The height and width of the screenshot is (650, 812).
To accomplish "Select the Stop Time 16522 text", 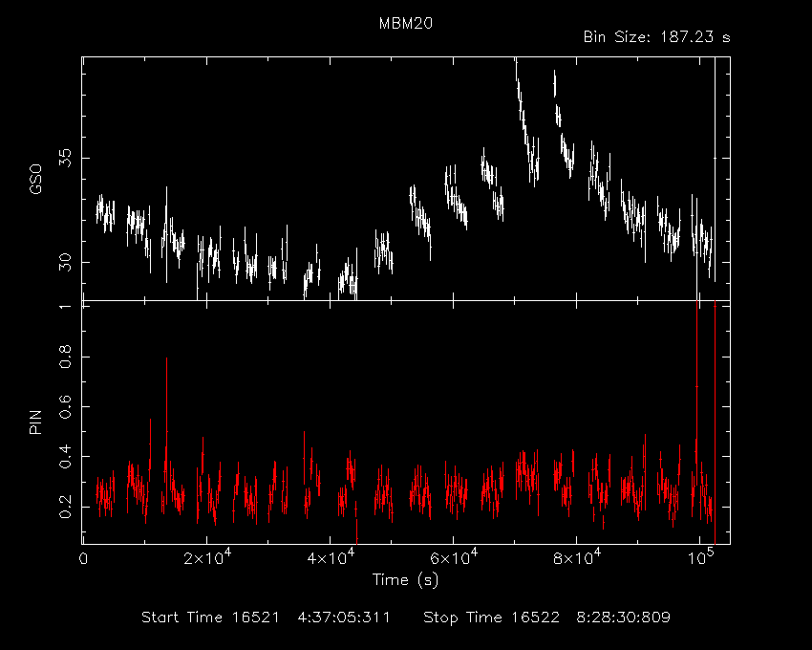I will coord(491,617).
